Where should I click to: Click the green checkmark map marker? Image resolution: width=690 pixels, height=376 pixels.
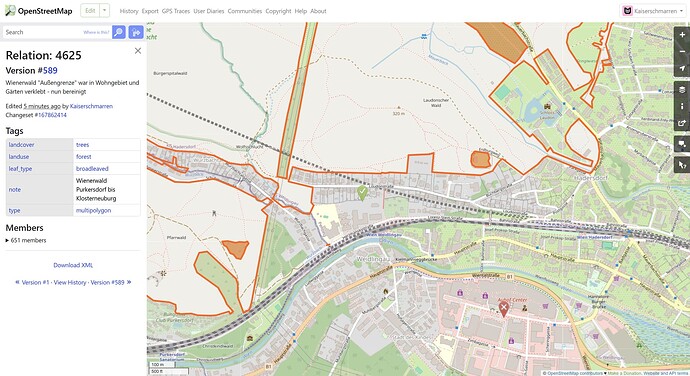coord(362,192)
